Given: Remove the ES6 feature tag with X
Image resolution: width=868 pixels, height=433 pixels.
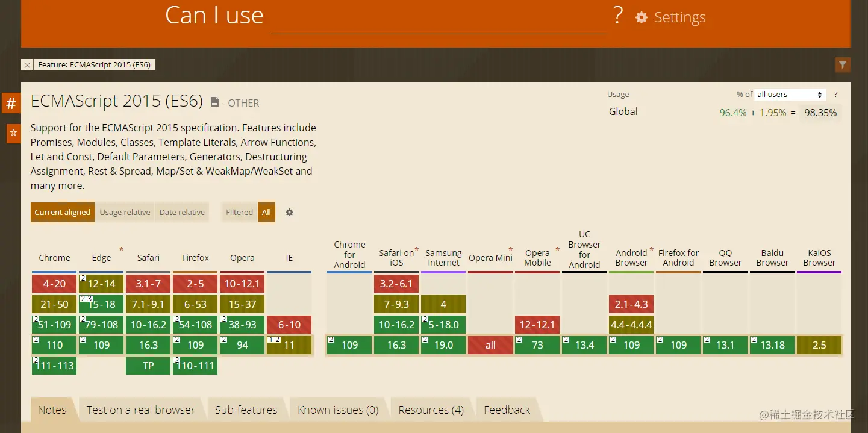Looking at the screenshot, I should coord(27,65).
